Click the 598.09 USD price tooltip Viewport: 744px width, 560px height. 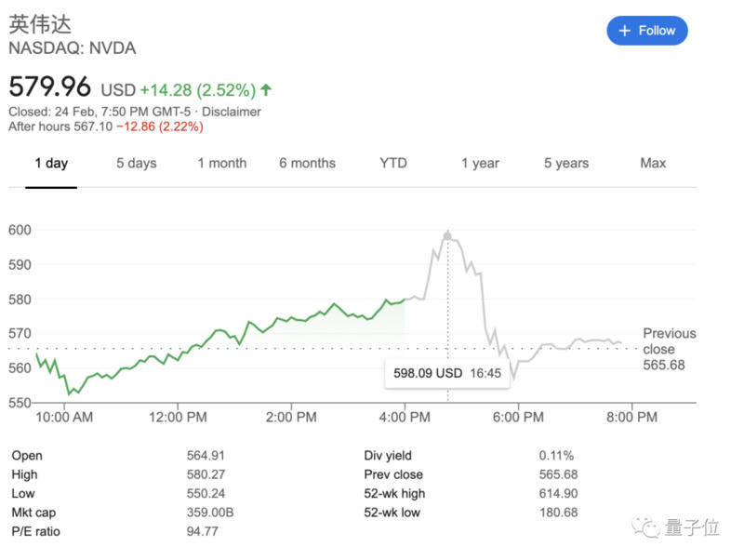(448, 372)
